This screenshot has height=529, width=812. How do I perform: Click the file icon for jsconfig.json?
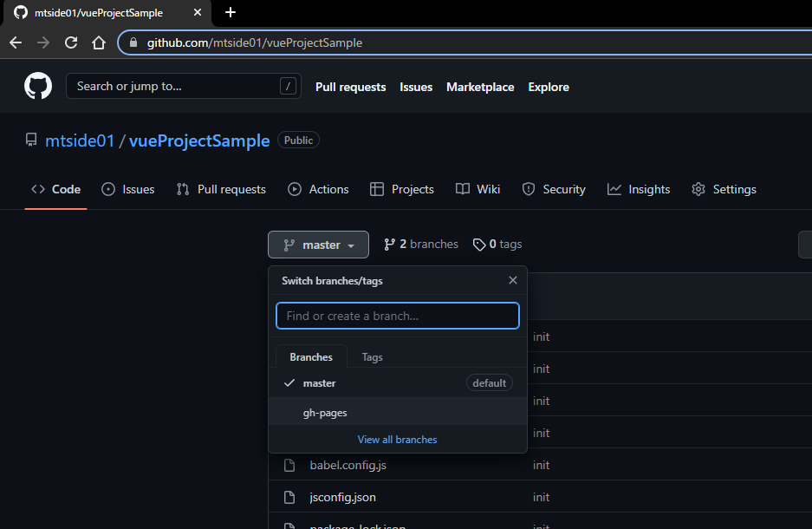[x=289, y=498]
